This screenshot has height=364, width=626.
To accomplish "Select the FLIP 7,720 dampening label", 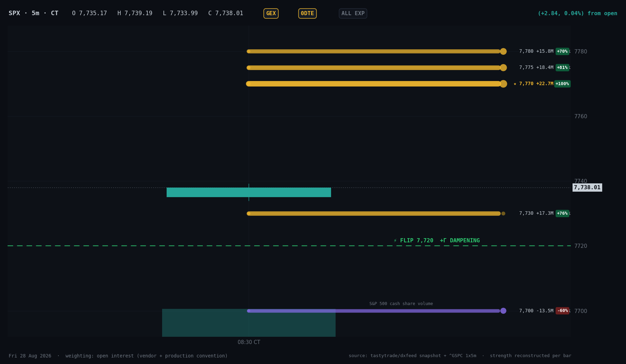I will [x=437, y=241].
